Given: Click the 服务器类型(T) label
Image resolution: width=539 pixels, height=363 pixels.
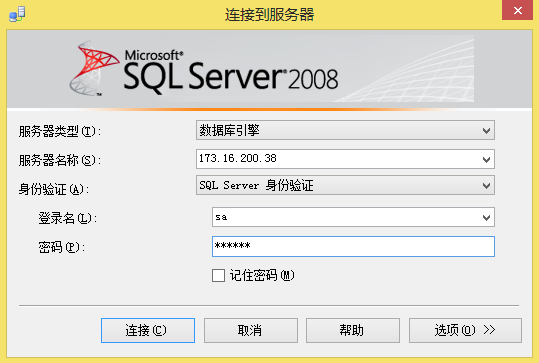Looking at the screenshot, I should tap(60, 131).
